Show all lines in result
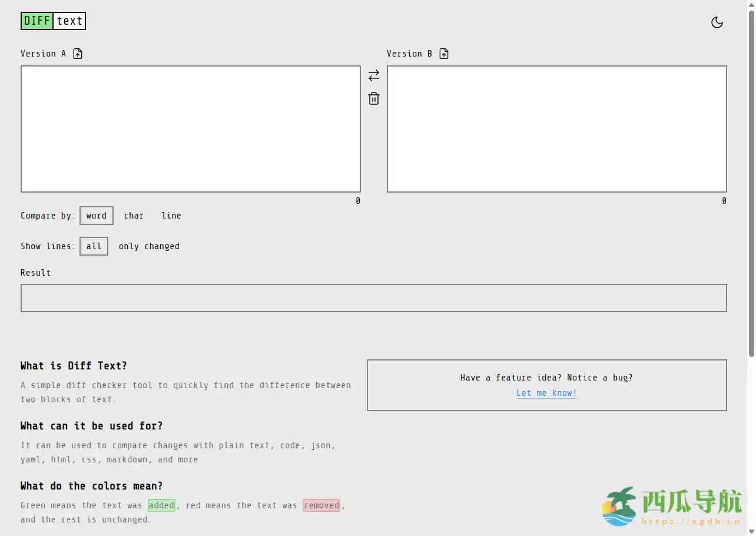The height and width of the screenshot is (536, 756). click(x=94, y=246)
